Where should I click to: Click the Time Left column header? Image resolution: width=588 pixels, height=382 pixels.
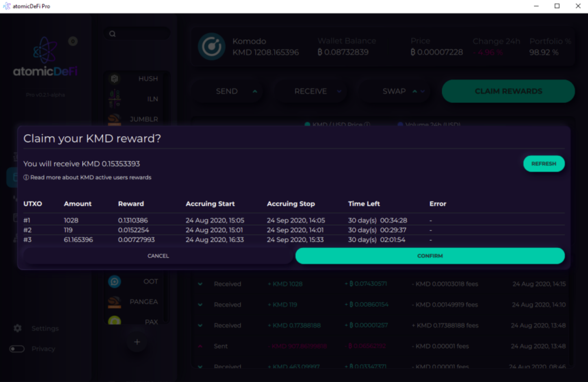pos(364,204)
